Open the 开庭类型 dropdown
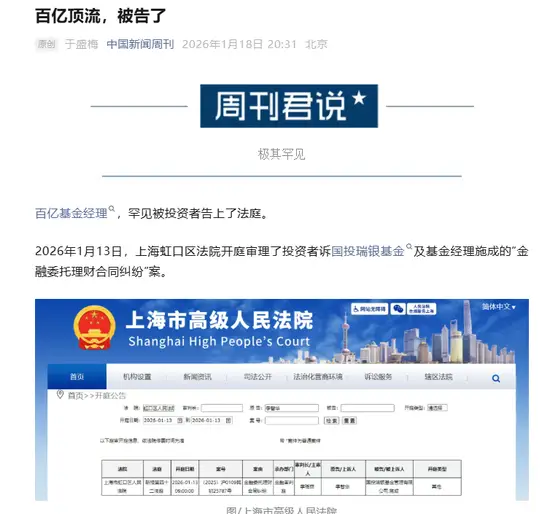Viewport: 550px width, 514px height. [x=437, y=408]
